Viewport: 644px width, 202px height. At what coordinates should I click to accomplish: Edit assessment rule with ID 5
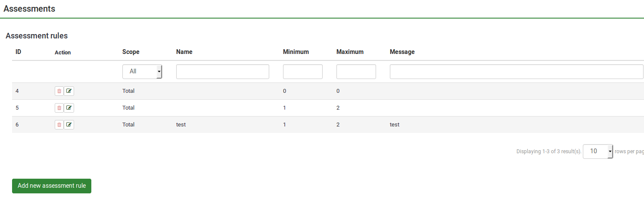69,108
